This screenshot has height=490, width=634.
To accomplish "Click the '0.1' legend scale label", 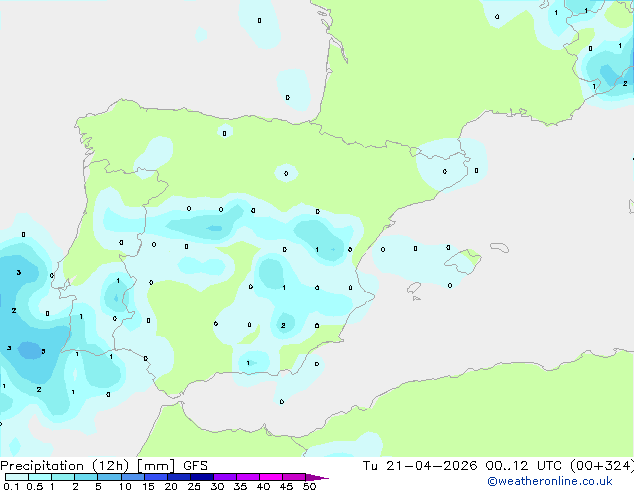I will coord(11,486).
